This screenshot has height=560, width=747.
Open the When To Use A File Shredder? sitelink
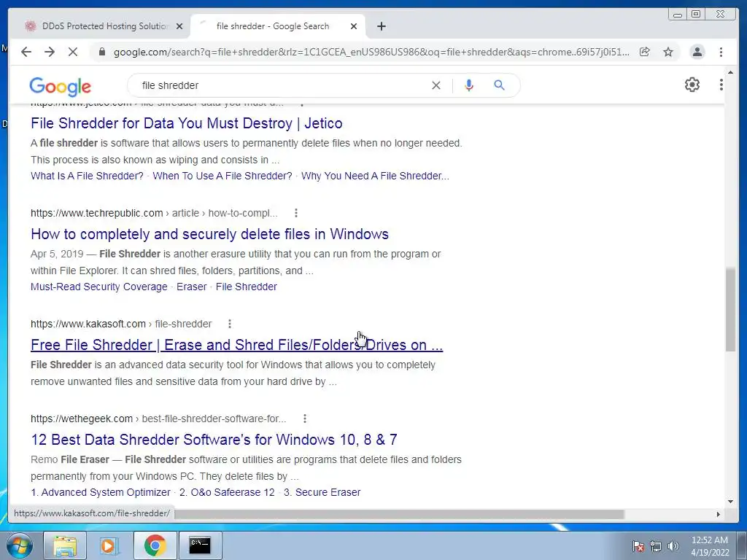(x=222, y=176)
